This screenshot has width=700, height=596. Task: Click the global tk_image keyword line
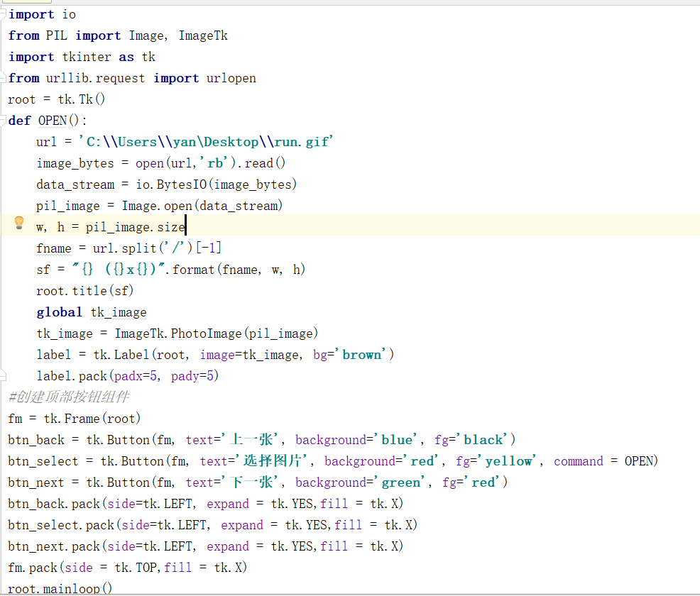(x=59, y=311)
